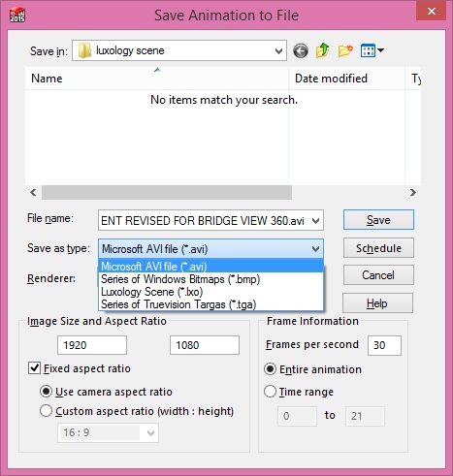Click the horizontal scrollbar thumb
This screenshot has width=453, height=476.
click(x=167, y=192)
